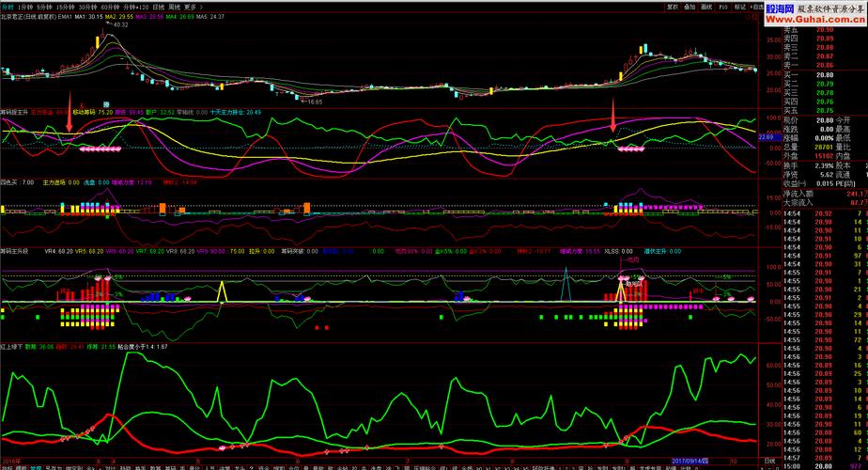Select the 5分钟 period tab
The image size is (868, 470).
[45, 8]
